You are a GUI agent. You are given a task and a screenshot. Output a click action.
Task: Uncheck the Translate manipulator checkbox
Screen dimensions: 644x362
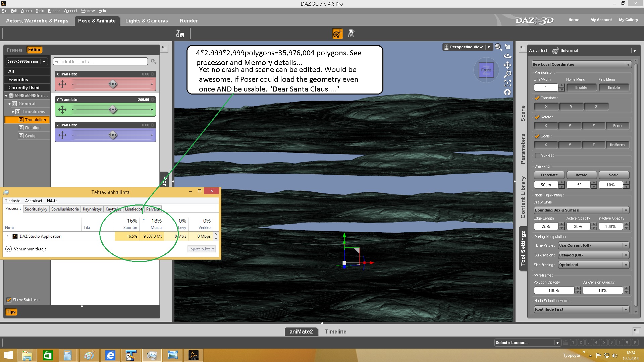point(537,98)
